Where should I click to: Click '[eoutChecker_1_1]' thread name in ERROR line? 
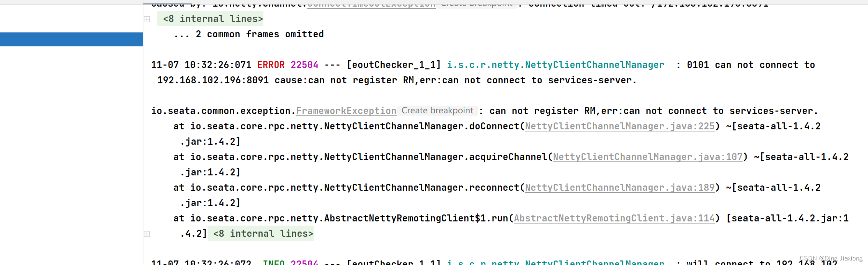tap(394, 65)
